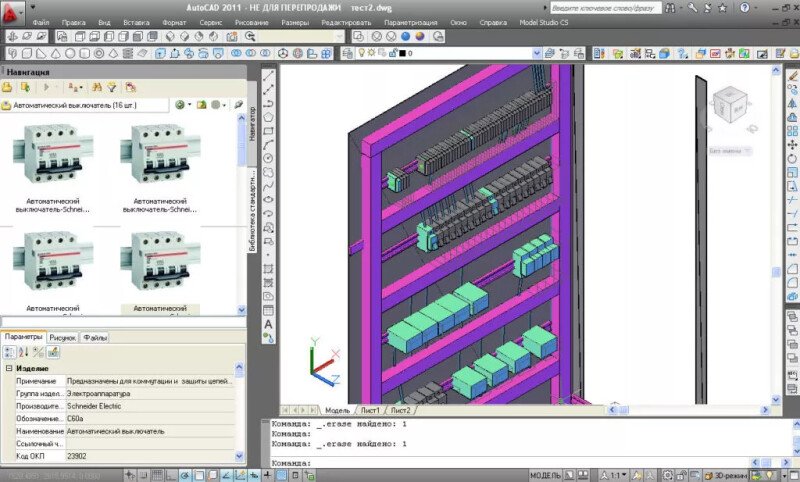
Task: Collapse the Изделие property group
Action: (x=9, y=368)
